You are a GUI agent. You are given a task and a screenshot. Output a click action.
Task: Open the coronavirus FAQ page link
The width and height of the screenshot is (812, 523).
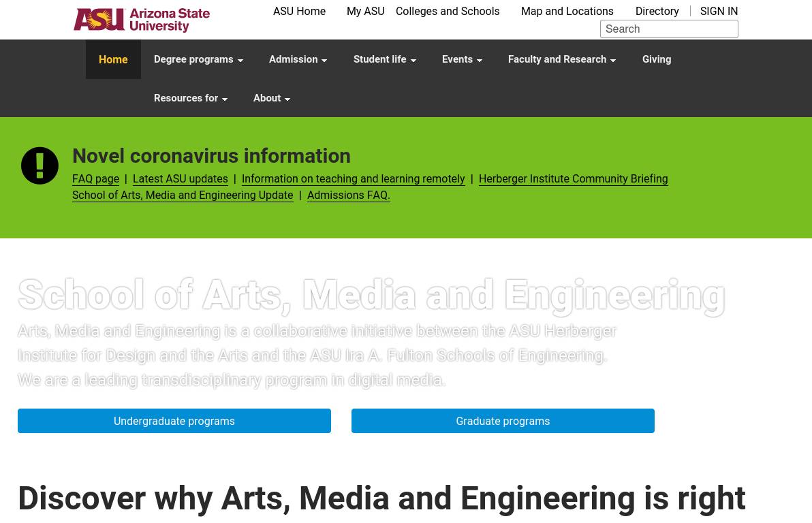95,179
